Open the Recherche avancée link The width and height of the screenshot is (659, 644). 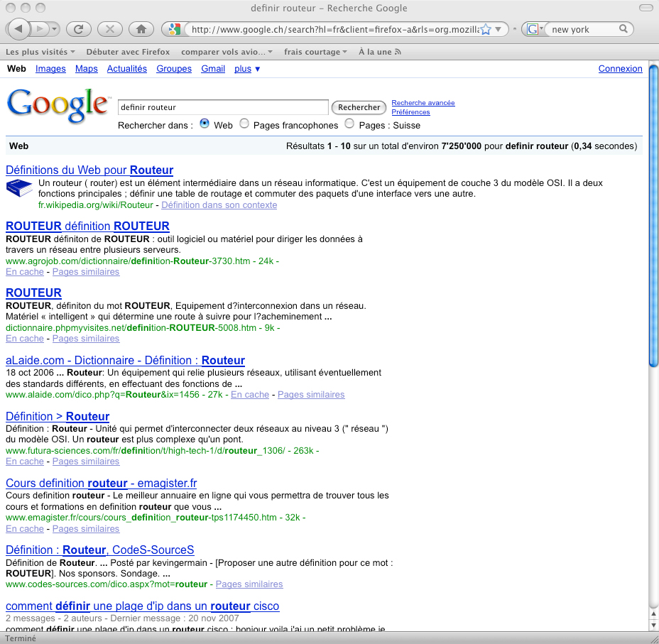coord(423,103)
